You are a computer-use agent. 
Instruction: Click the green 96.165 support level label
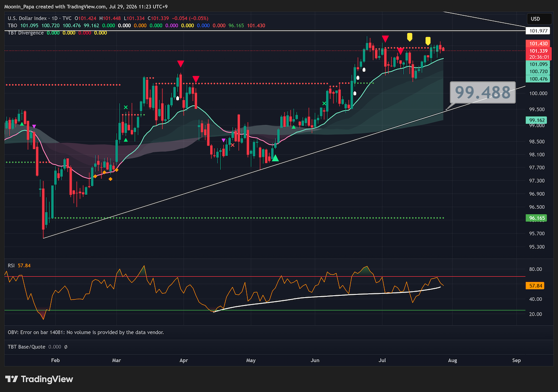click(x=535, y=218)
